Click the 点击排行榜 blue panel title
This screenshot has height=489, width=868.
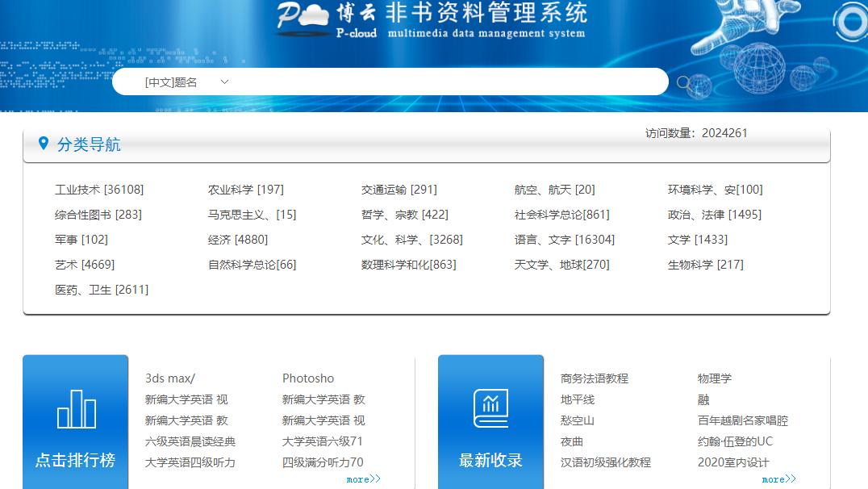click(x=75, y=460)
